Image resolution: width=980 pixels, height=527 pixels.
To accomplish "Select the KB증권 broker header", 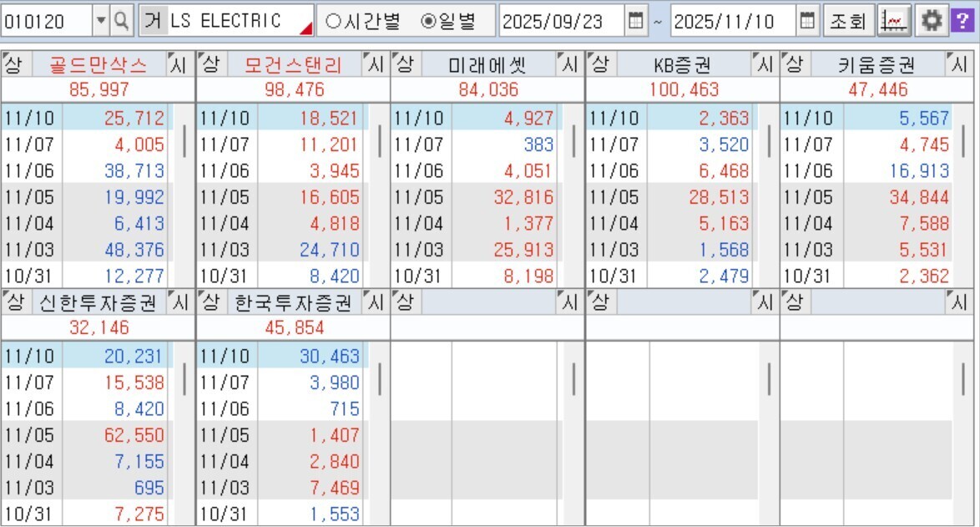I will pos(683,64).
